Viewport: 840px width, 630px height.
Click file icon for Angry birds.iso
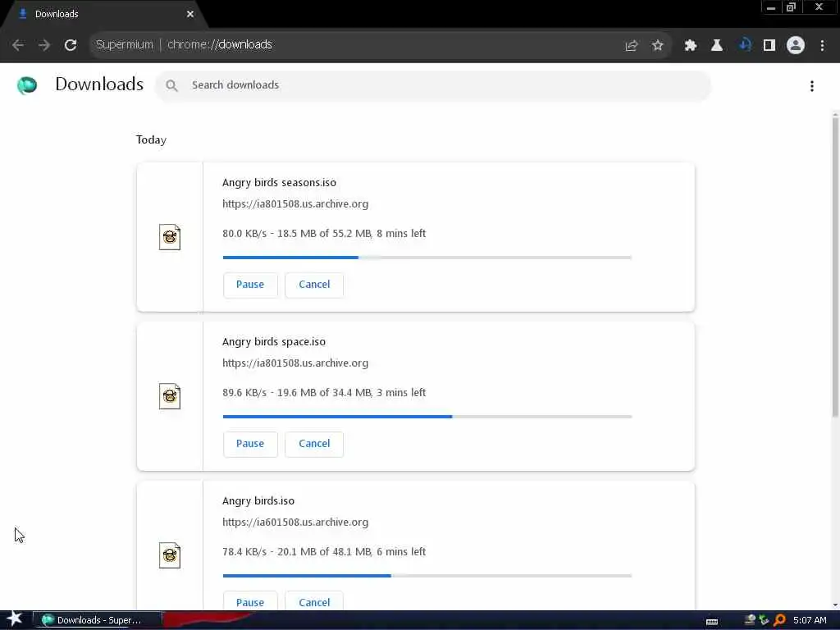click(x=170, y=555)
